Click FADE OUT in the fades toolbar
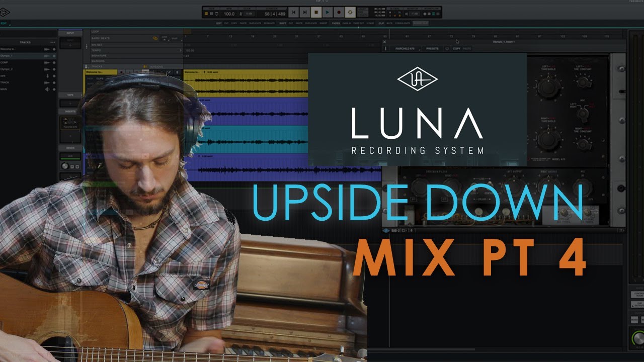Viewport: 644px width, 362px height. click(x=359, y=23)
